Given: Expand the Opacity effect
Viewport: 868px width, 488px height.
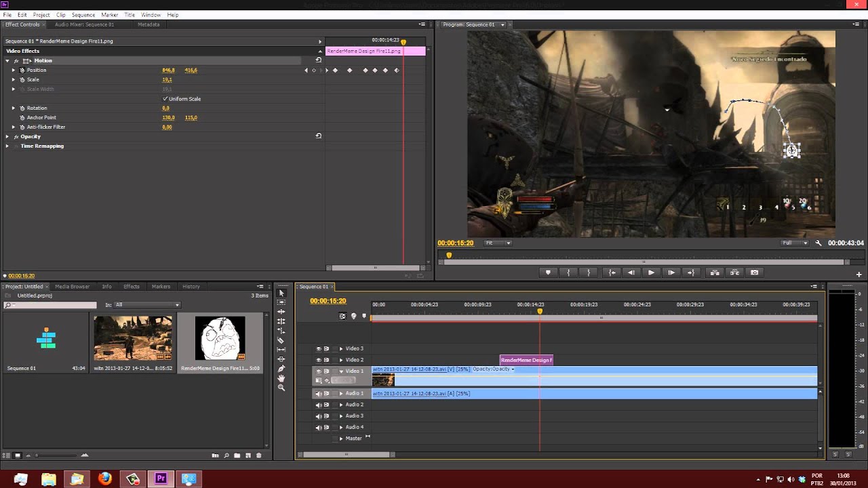Looking at the screenshot, I should pyautogui.click(x=7, y=136).
